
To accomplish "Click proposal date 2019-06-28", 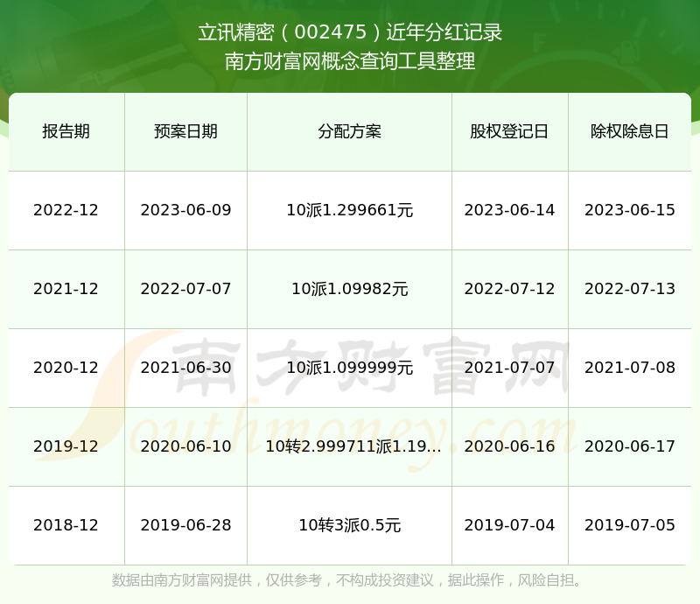I will [185, 525].
